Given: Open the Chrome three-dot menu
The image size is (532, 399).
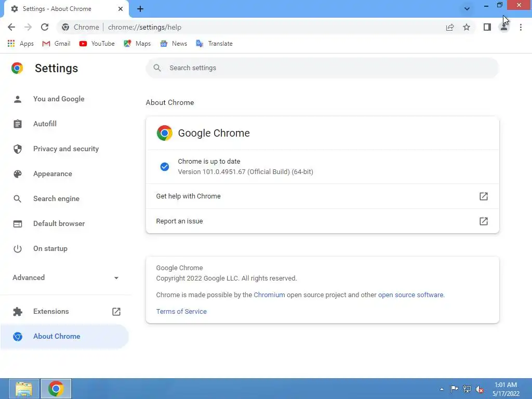Looking at the screenshot, I should (521, 27).
